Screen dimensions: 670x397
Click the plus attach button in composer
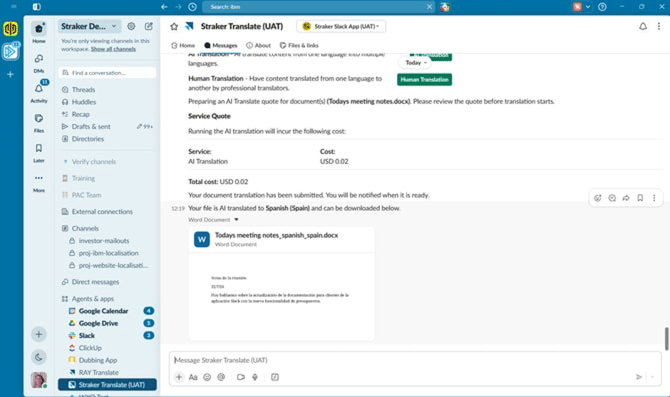tap(179, 377)
